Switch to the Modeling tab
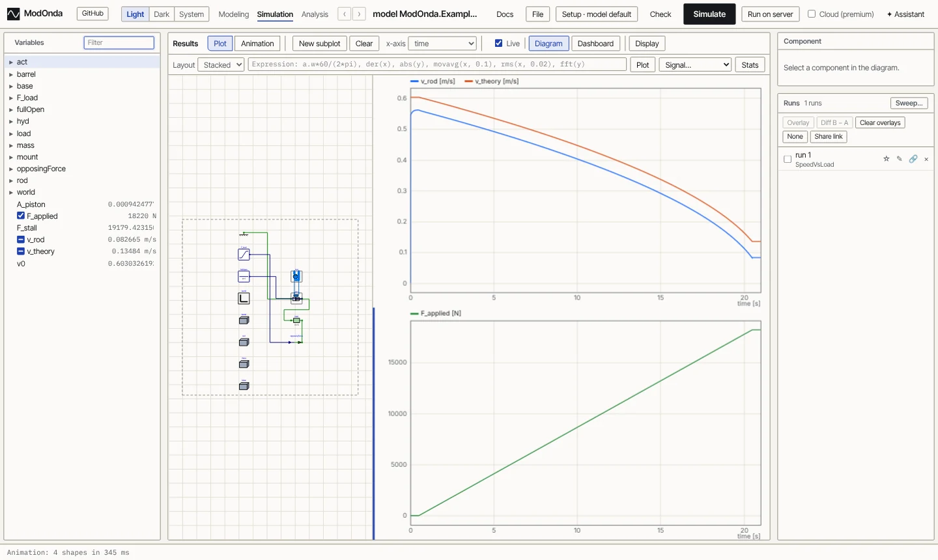The width and height of the screenshot is (938, 560). [x=234, y=14]
